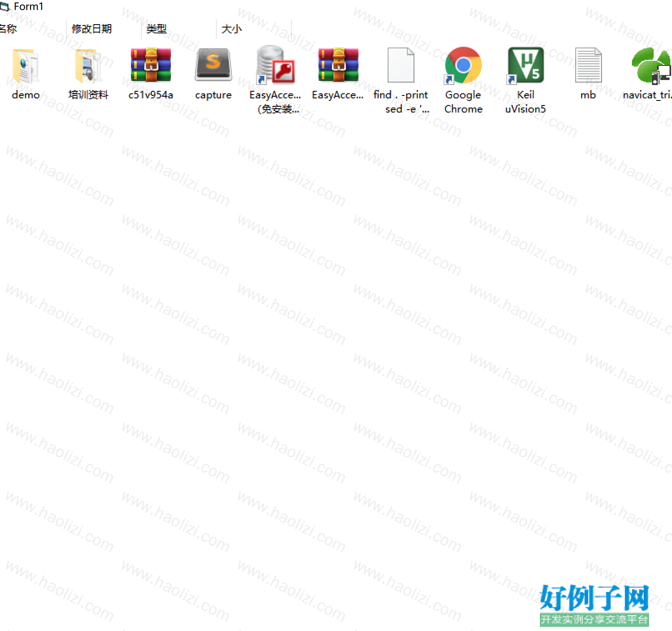Click the 'c51v954a' file name text
This screenshot has height=631, width=672.
coord(150,95)
